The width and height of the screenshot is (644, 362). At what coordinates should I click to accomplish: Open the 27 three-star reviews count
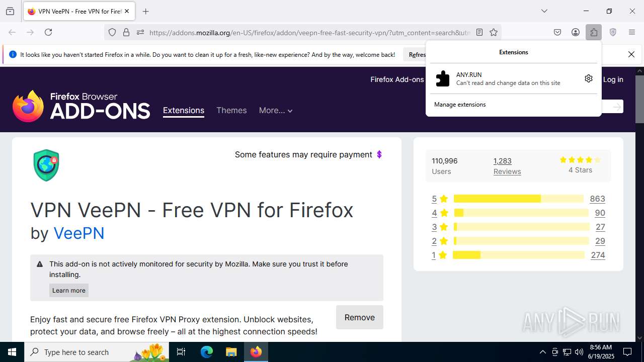600,227
